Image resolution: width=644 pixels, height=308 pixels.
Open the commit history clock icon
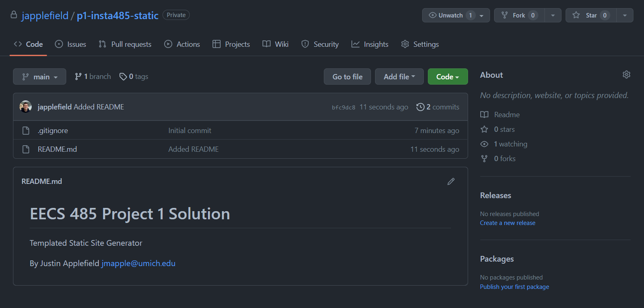(x=420, y=107)
